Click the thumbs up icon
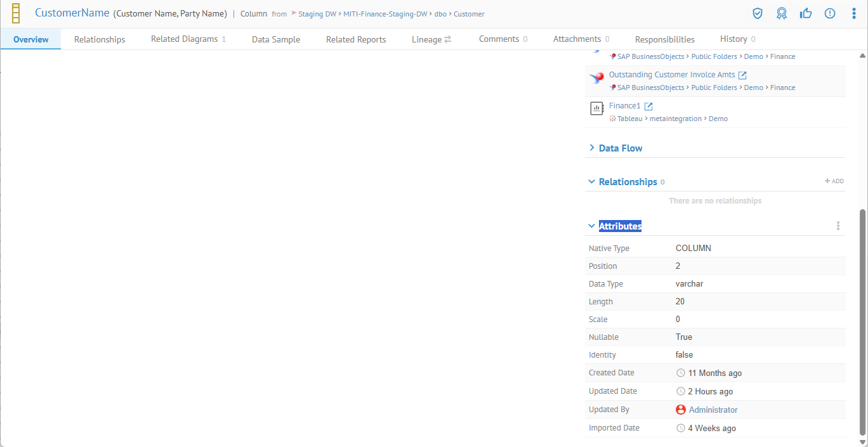The width and height of the screenshot is (868, 447). click(x=806, y=13)
